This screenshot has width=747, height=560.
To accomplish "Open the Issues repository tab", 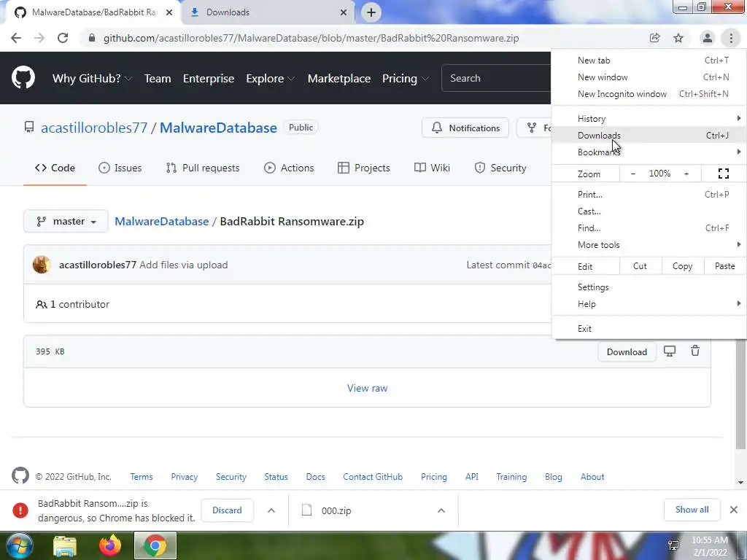I will [120, 168].
